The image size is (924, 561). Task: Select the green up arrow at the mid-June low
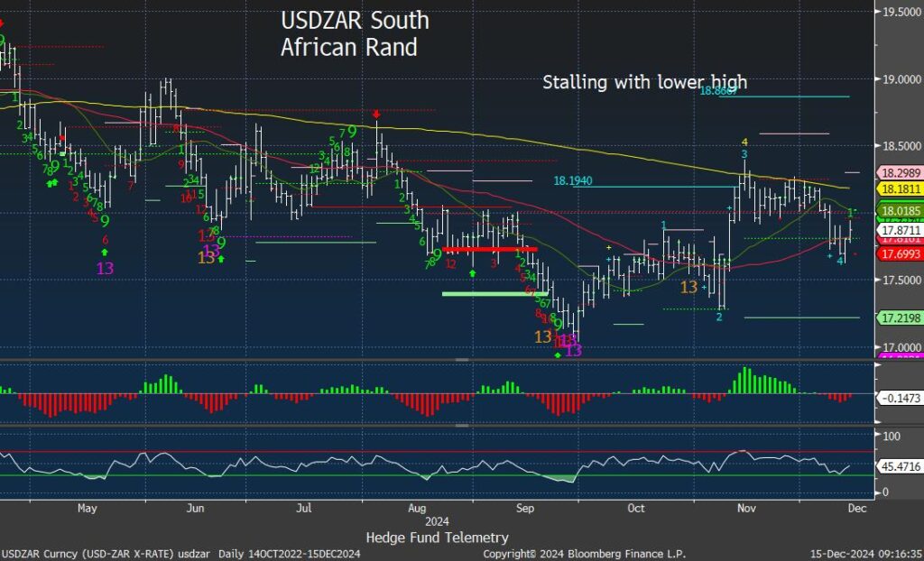point(221,260)
